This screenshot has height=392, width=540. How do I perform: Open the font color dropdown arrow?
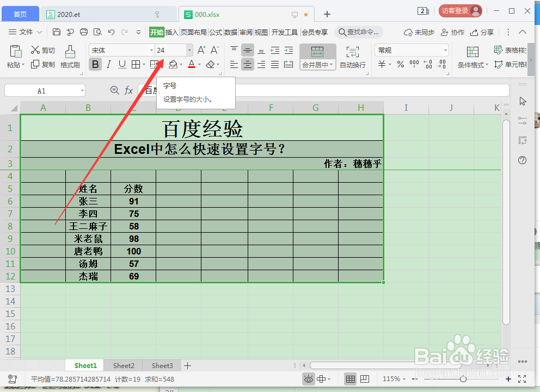(x=199, y=64)
